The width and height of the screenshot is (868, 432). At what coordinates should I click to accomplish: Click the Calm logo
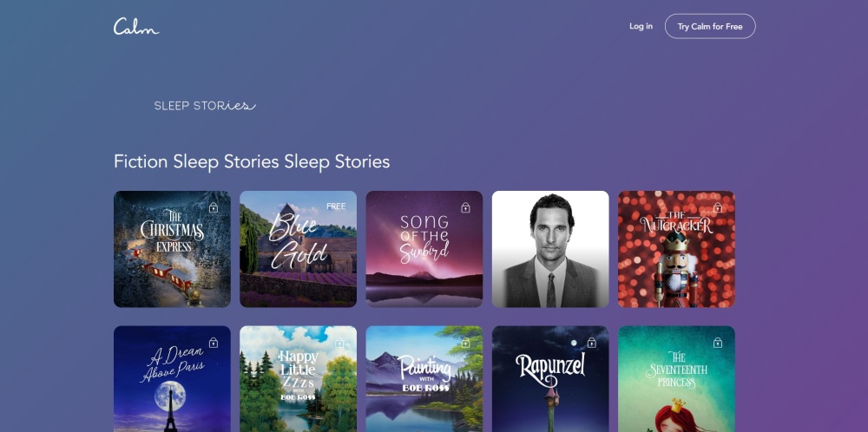[136, 26]
